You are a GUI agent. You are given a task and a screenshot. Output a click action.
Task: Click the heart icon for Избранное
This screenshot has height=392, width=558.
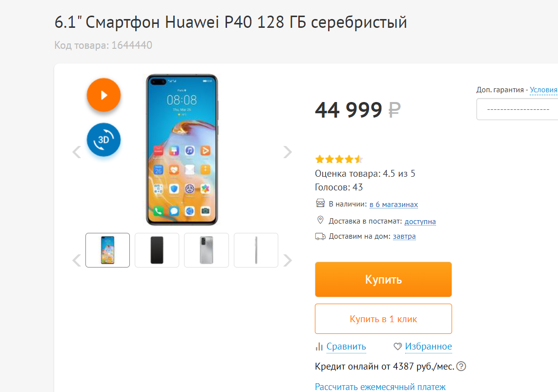[x=397, y=346]
